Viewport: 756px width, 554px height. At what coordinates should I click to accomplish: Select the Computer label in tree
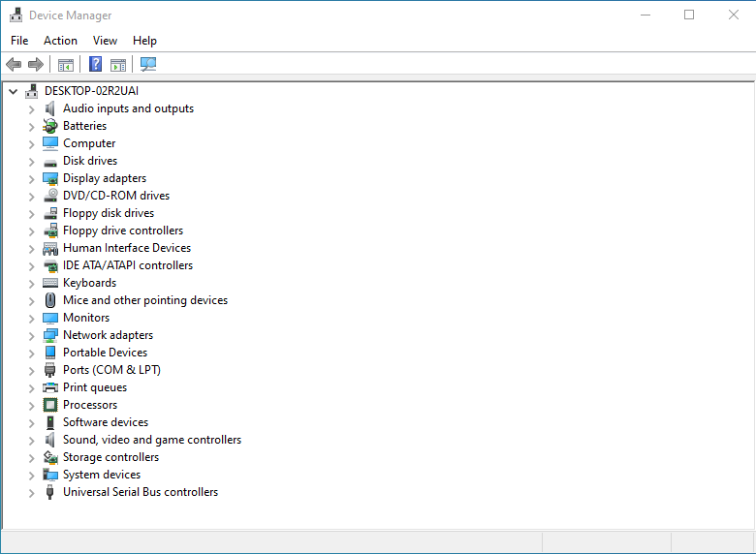pyautogui.click(x=89, y=143)
